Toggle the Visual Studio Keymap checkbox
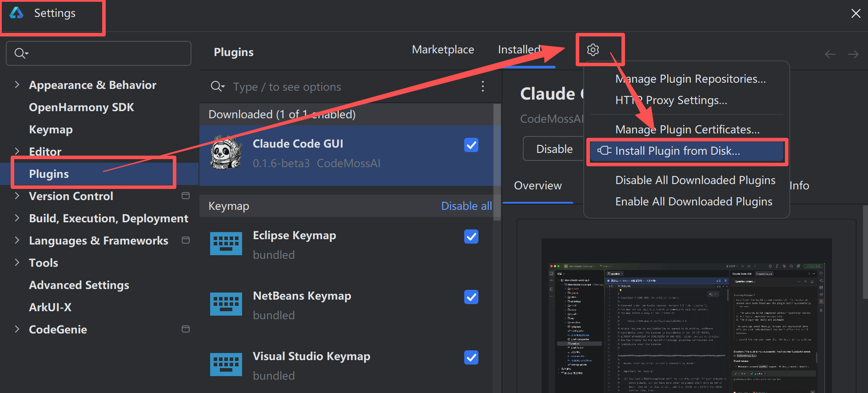Viewport: 868px width, 393px height. tap(471, 357)
